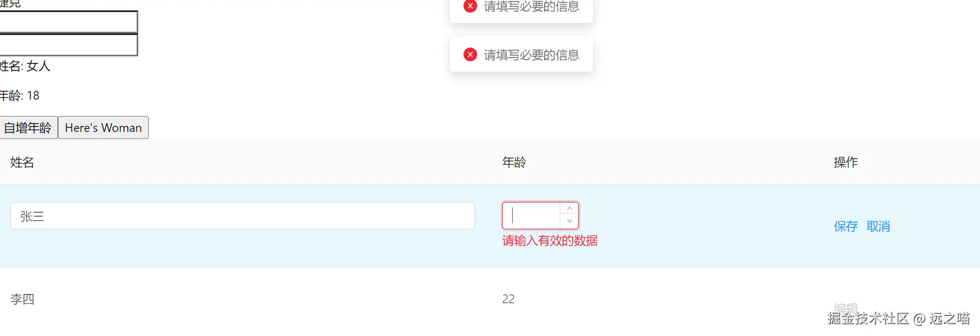
Task: Click the 请填写必要的信息 text in the fully visible toast
Action: pos(532,55)
